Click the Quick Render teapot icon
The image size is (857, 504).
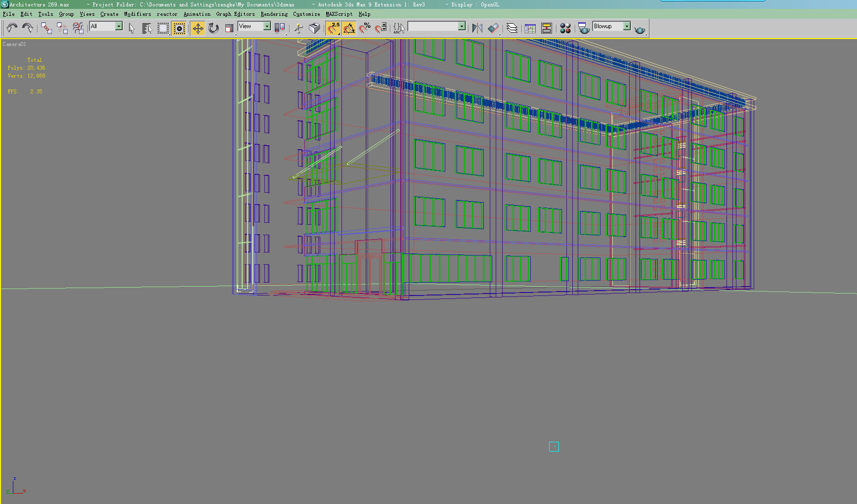pyautogui.click(x=640, y=30)
